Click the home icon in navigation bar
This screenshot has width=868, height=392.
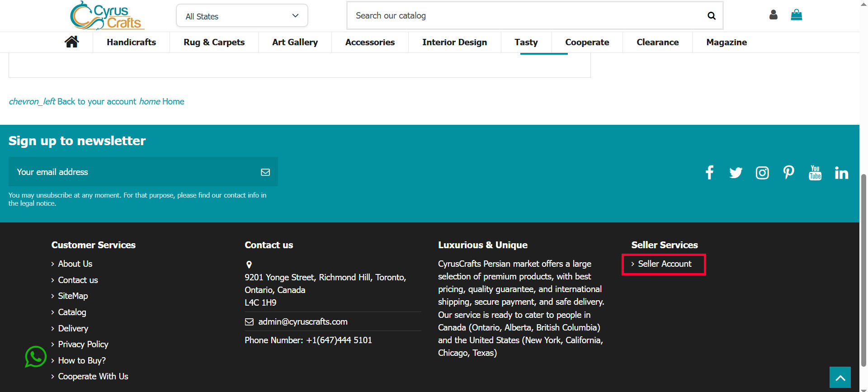click(71, 42)
